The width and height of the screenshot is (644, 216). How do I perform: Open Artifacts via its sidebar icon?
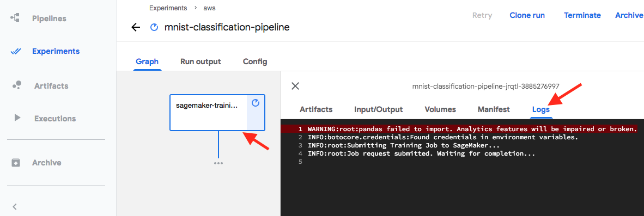pyautogui.click(x=17, y=85)
